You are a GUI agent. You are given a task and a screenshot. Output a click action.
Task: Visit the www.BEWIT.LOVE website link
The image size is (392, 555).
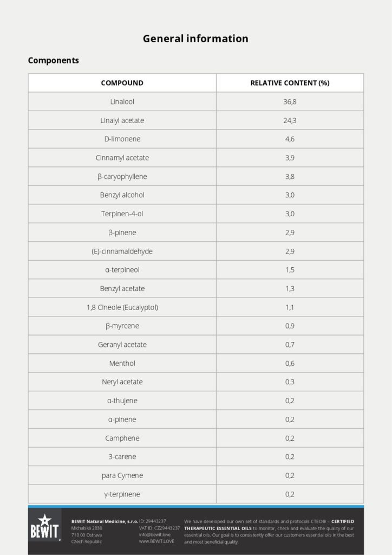pos(156,541)
